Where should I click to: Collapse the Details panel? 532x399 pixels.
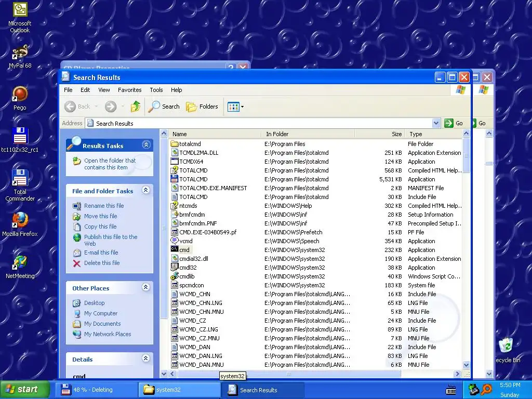(146, 358)
